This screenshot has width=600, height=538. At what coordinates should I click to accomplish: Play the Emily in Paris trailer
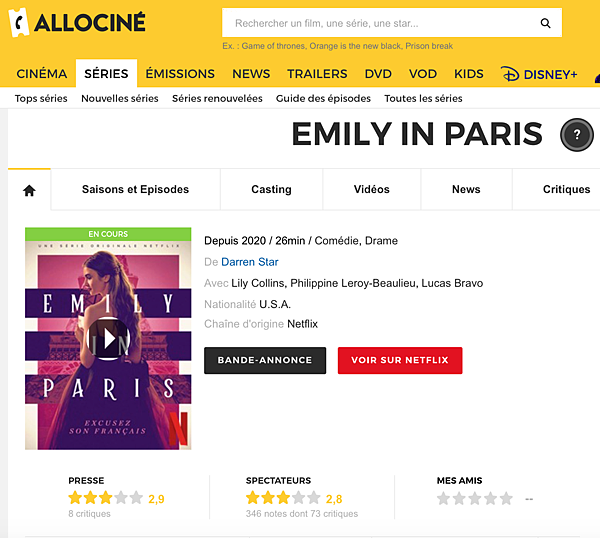[108, 339]
